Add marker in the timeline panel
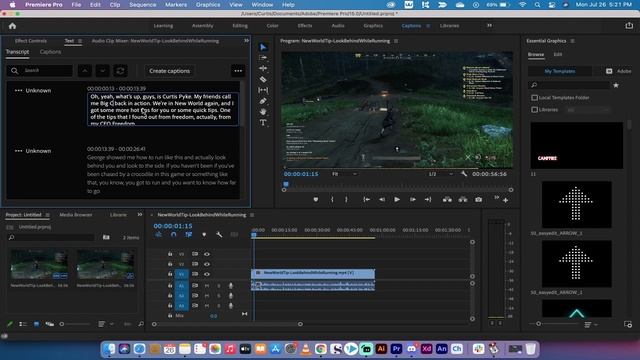The image size is (640, 360). (204, 235)
